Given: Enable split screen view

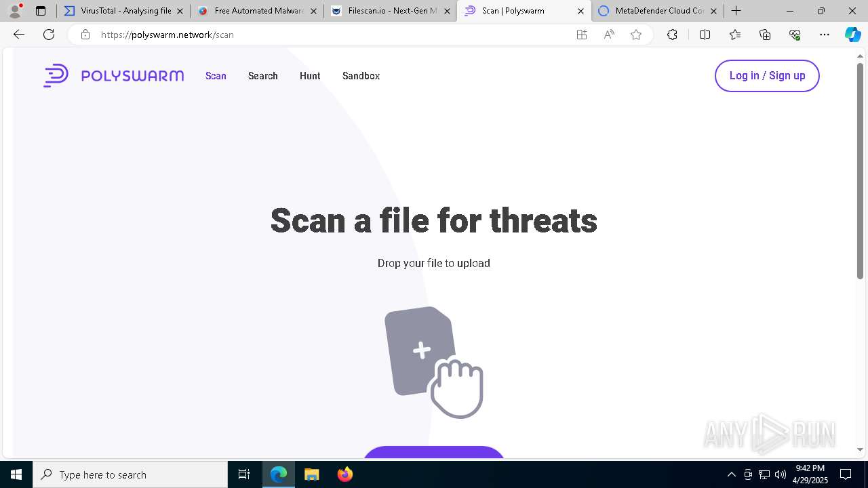Looking at the screenshot, I should (x=705, y=35).
